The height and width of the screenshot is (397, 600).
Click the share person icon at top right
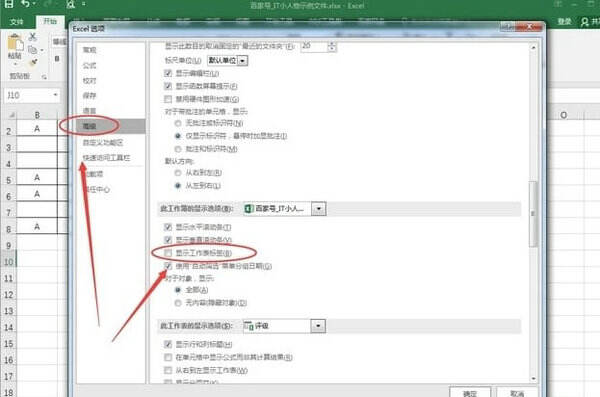(x=584, y=22)
